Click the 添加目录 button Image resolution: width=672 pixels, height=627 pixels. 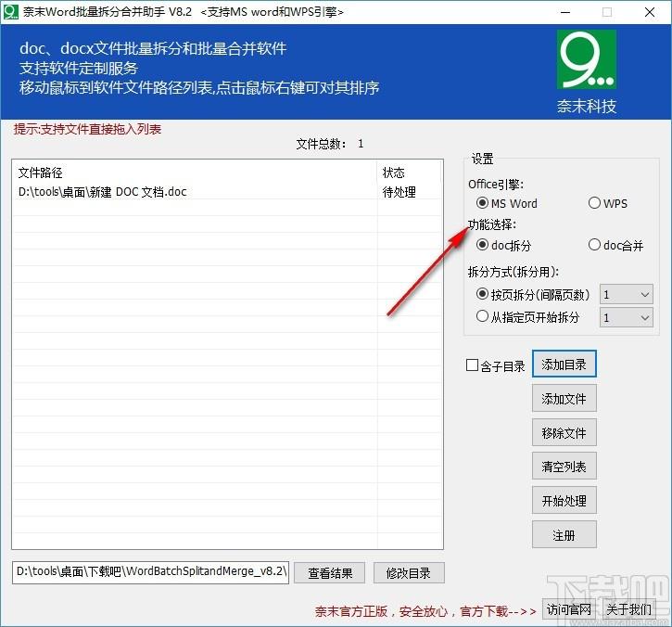click(x=564, y=365)
